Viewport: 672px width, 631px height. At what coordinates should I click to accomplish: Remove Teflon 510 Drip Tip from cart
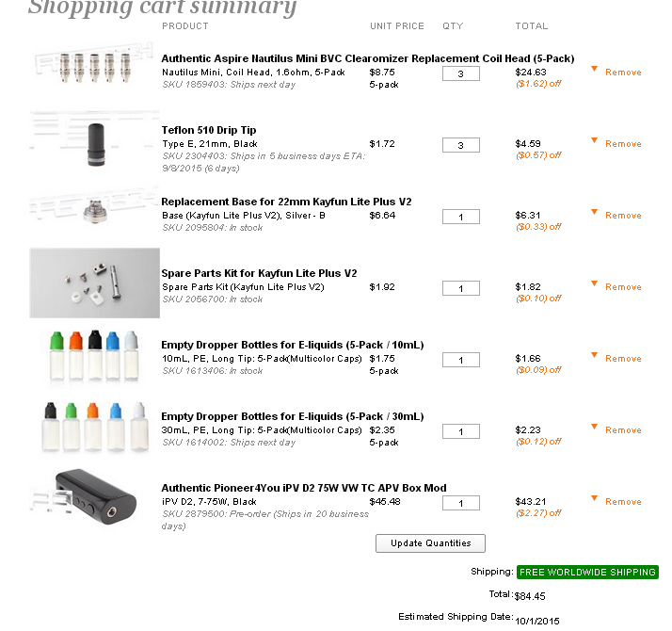(x=623, y=144)
